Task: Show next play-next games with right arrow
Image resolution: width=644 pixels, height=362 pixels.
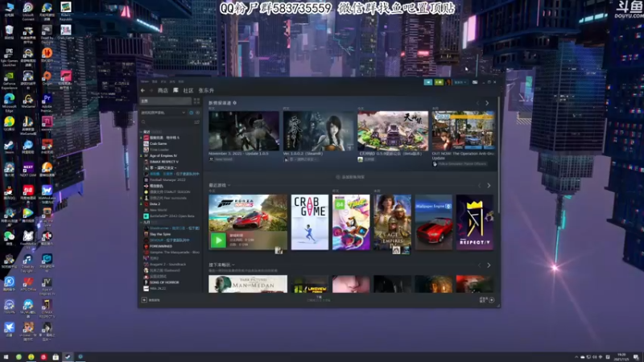Action: tap(489, 265)
